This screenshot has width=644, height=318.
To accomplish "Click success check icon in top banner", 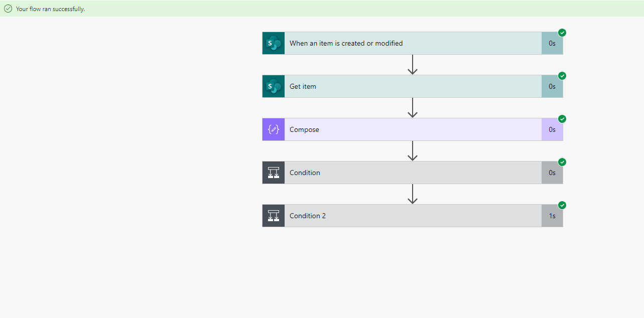I will click(8, 9).
